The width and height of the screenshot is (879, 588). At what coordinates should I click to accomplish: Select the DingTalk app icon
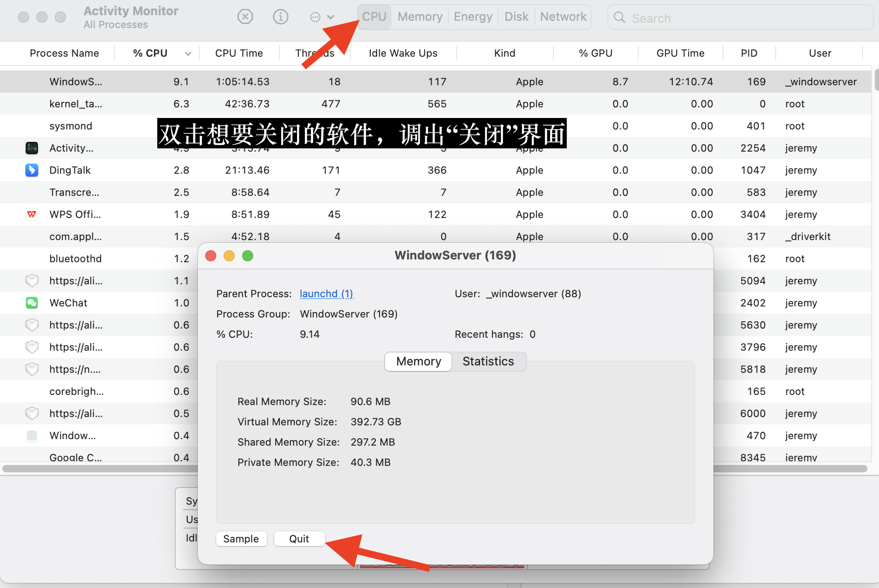pyautogui.click(x=32, y=170)
